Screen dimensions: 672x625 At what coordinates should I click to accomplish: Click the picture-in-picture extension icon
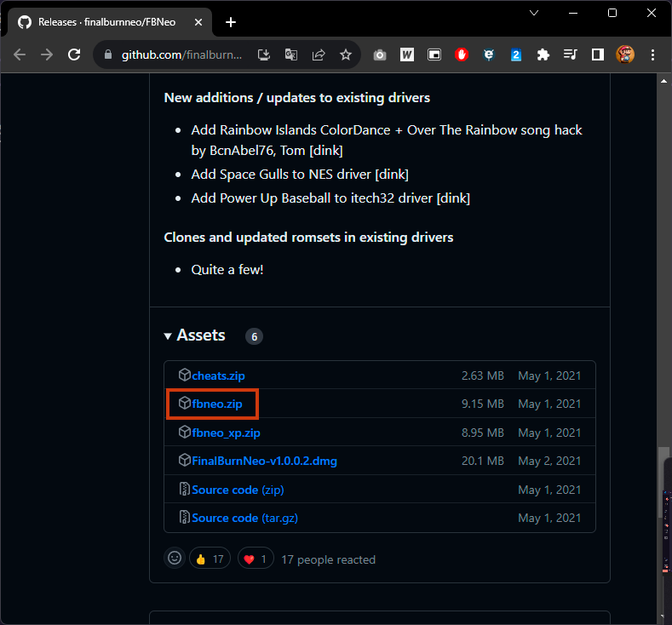434,54
